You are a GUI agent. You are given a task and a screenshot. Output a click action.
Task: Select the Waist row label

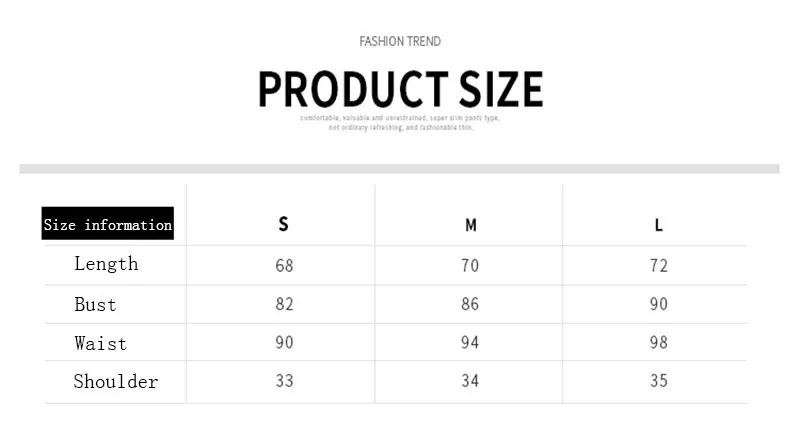(101, 343)
